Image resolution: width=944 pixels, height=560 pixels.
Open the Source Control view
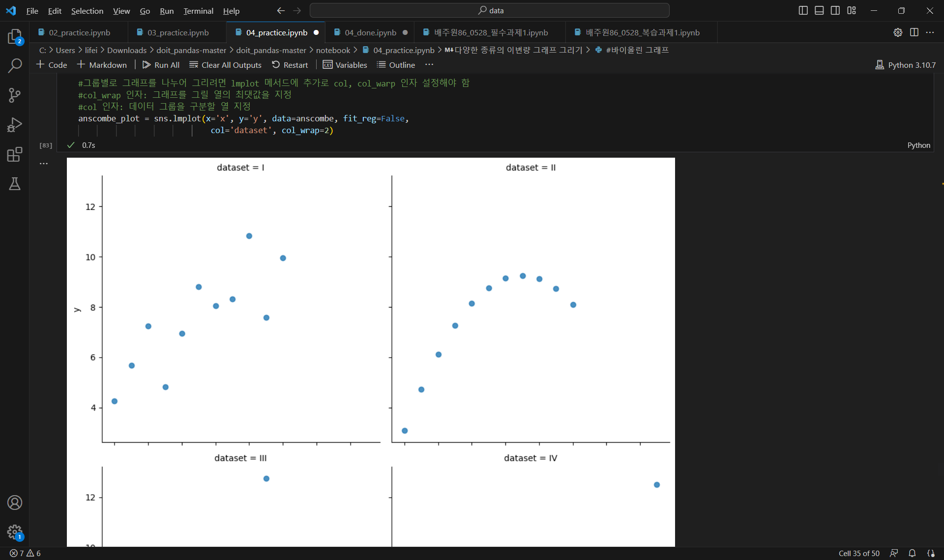pos(15,95)
